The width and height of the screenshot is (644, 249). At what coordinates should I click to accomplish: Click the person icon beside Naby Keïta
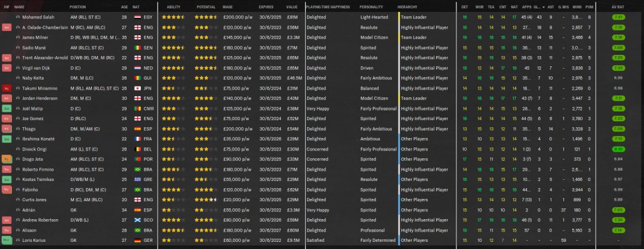18,78
